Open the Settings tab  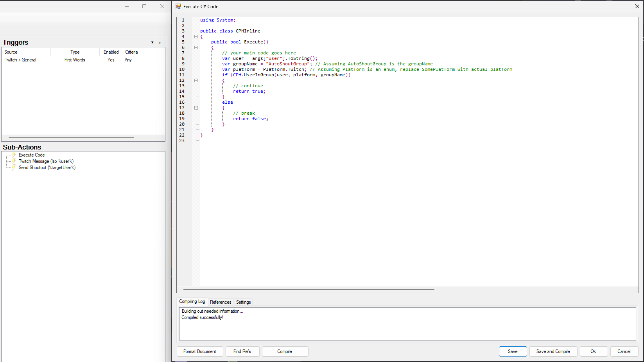(243, 302)
